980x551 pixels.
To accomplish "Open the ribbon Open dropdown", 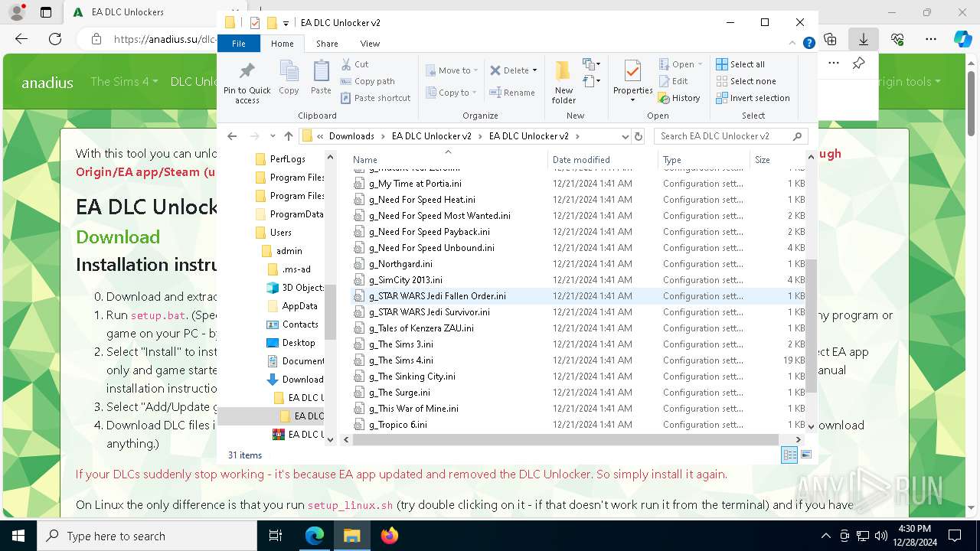I will coord(681,64).
